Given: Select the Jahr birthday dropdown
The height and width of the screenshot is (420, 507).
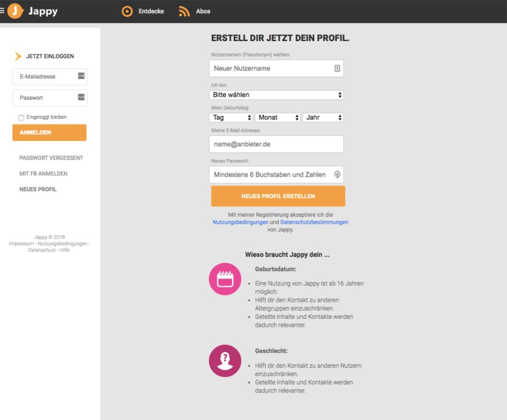Looking at the screenshot, I should click(323, 118).
